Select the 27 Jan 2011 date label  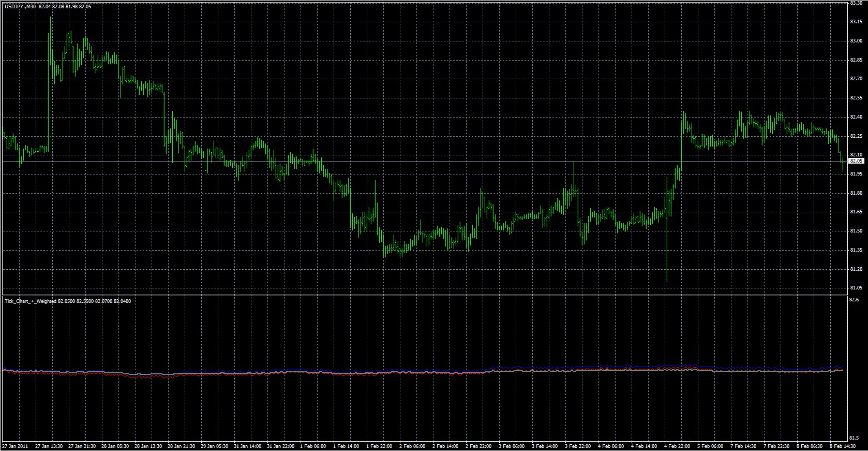point(16,446)
